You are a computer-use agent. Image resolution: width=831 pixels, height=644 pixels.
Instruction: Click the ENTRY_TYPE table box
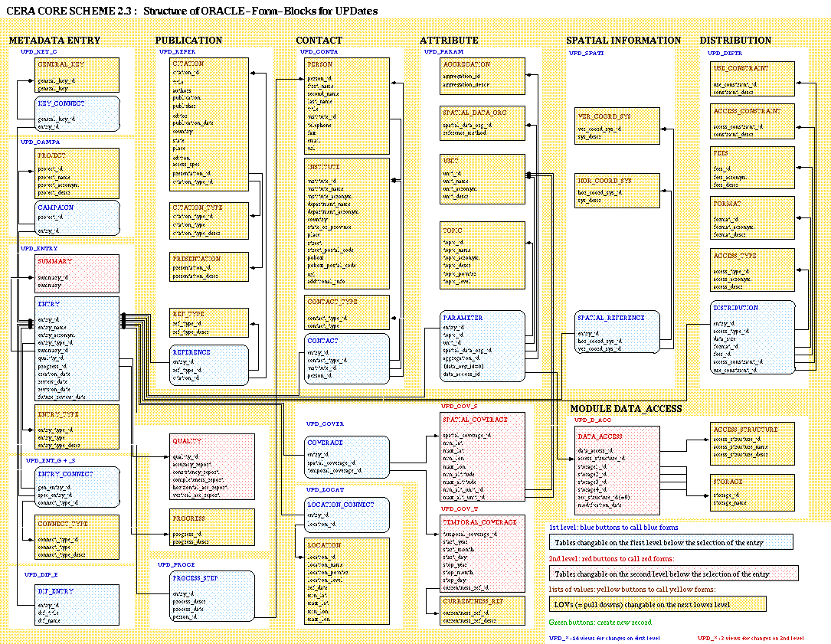[x=77, y=427]
